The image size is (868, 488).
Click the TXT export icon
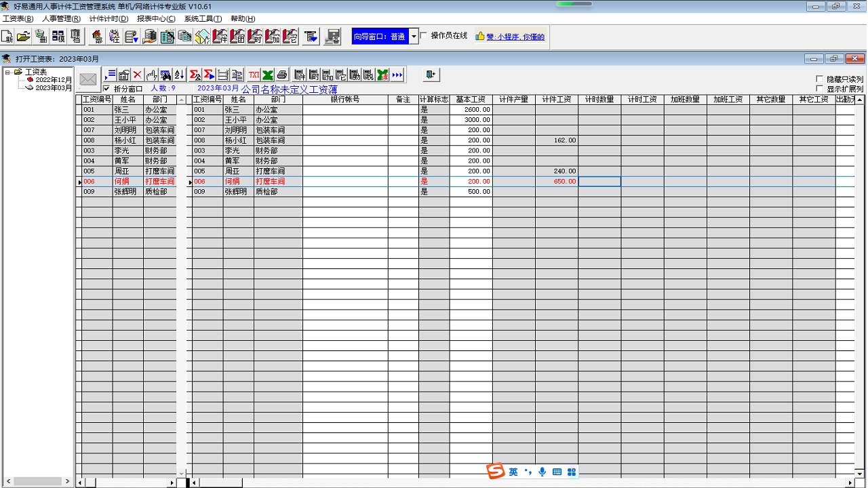[x=254, y=75]
